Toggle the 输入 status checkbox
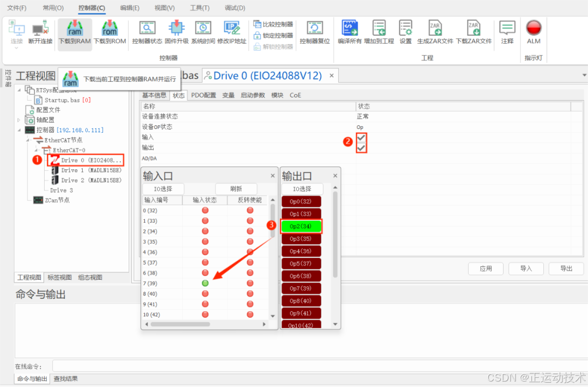Screen dimensions: 588x387 click(x=362, y=137)
